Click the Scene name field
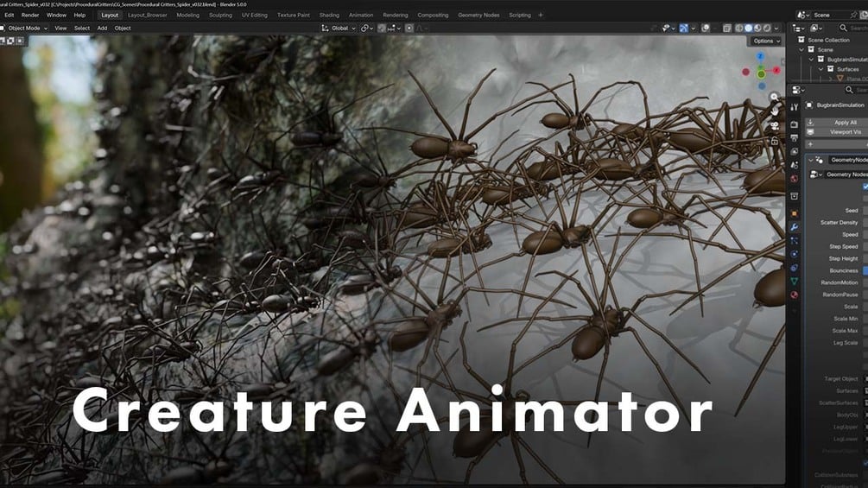This screenshot has width=868, height=488. coord(832,15)
